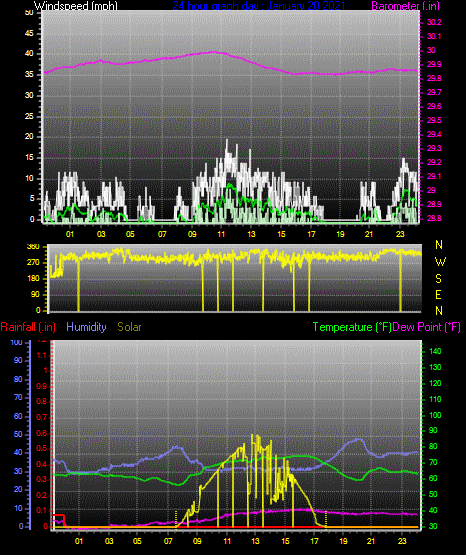Viewport: 466px width, 555px height.
Task: Click the Barometer (.in) axis title
Action: click(x=406, y=6)
